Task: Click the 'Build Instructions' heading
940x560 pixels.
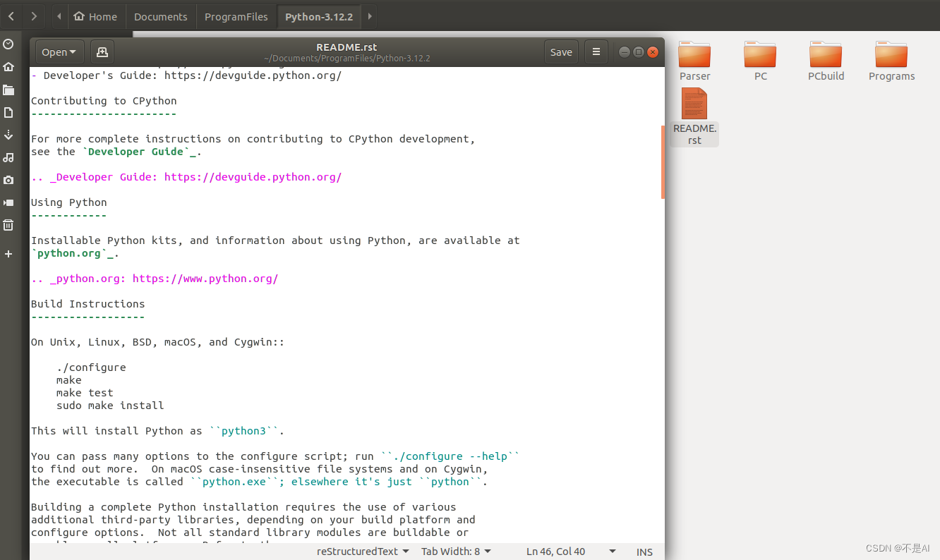Action: pos(88,304)
